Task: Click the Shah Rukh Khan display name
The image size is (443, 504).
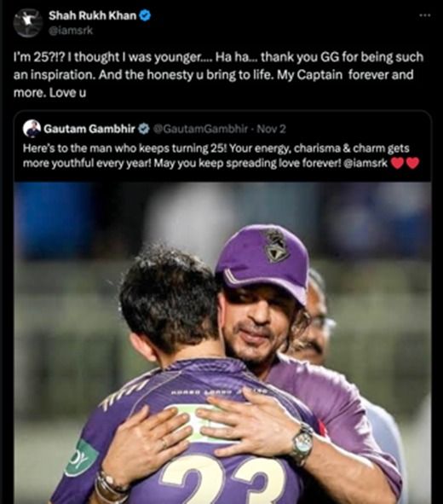Action: point(93,15)
